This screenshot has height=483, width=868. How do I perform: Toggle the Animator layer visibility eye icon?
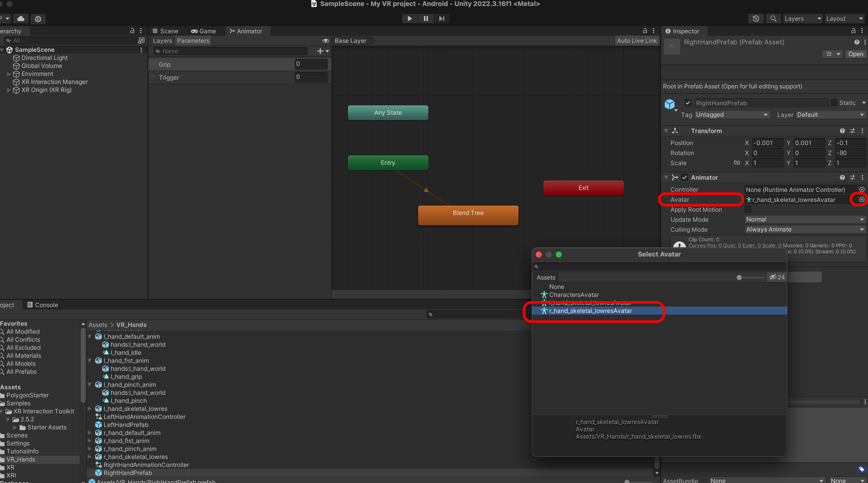pyautogui.click(x=325, y=41)
